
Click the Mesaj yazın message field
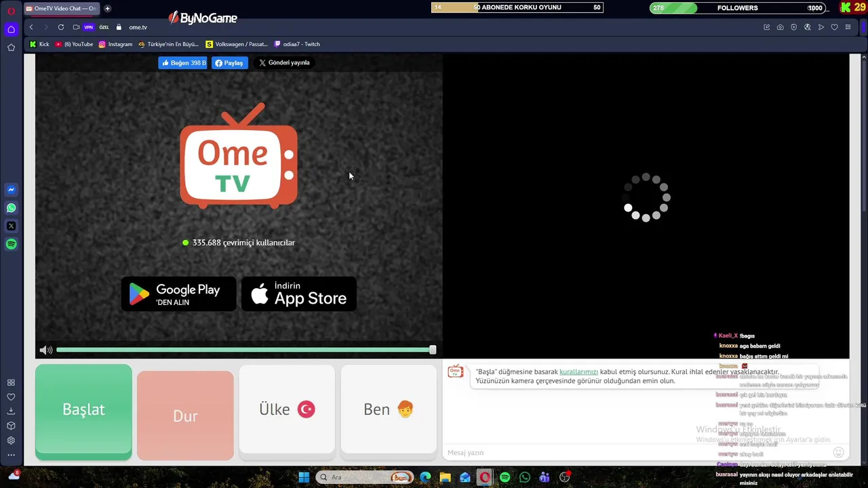coord(637,453)
